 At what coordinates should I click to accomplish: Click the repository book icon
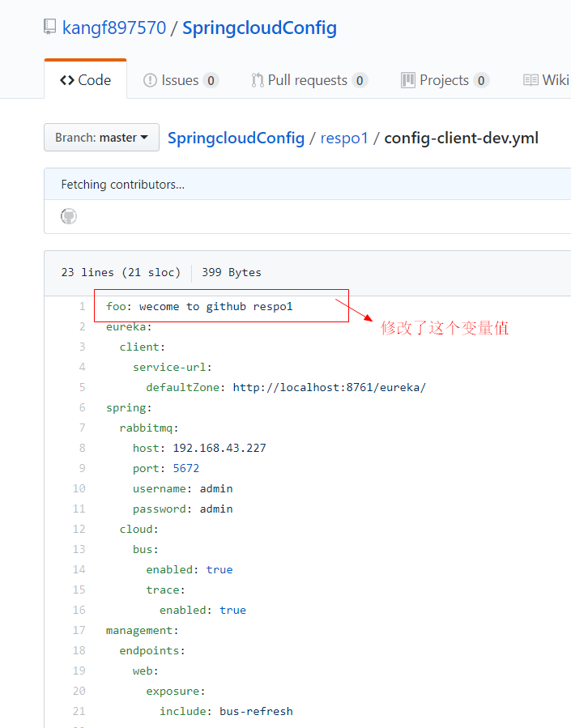49,27
